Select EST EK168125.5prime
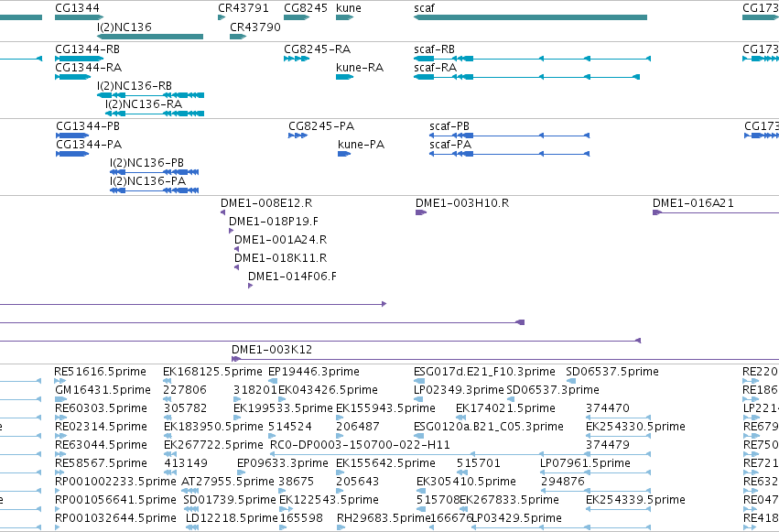The height and width of the screenshot is (532, 779). click(168, 381)
